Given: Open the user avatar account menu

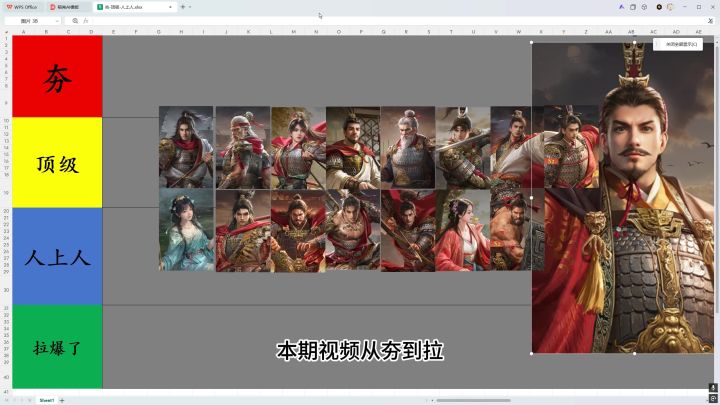Looking at the screenshot, I should coord(670,7).
